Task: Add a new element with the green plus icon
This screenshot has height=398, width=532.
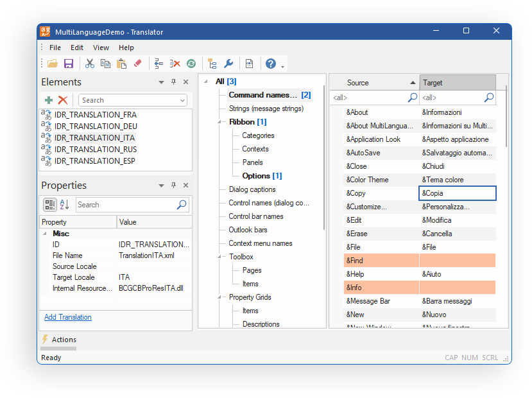Action: click(x=48, y=100)
